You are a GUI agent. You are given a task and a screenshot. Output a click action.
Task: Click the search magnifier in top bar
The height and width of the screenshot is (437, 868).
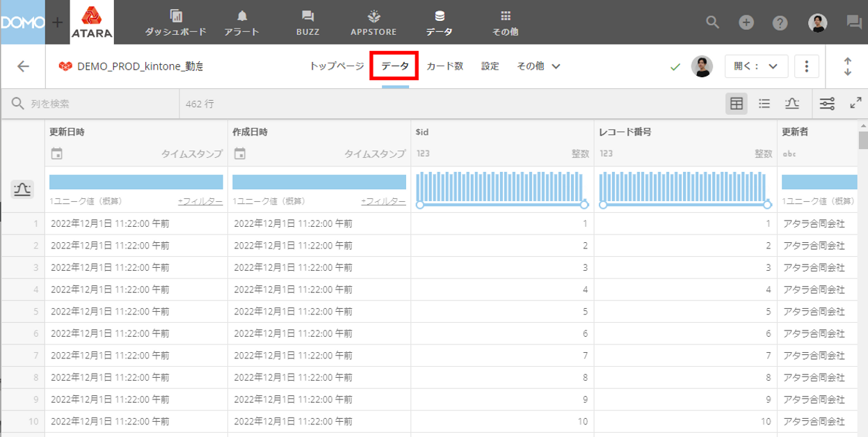[712, 22]
